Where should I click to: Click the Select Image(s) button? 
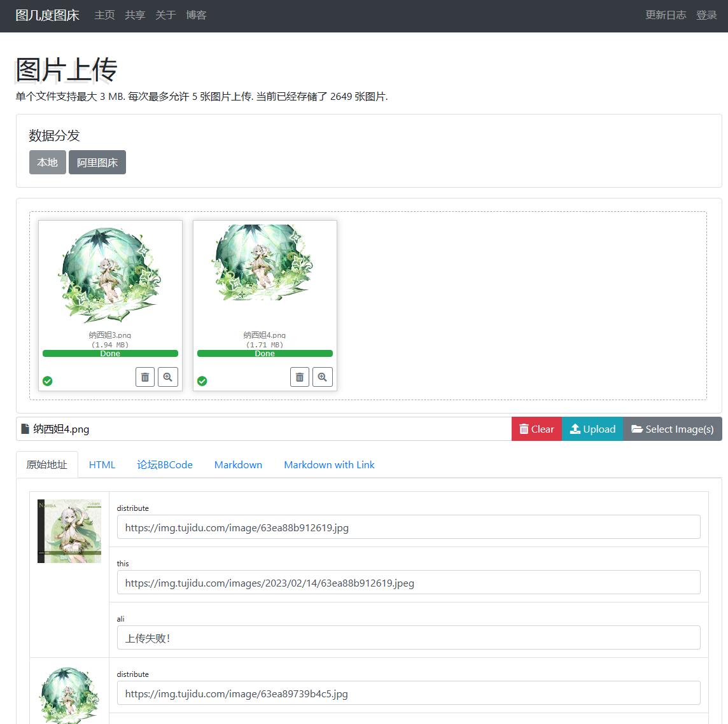click(x=672, y=429)
